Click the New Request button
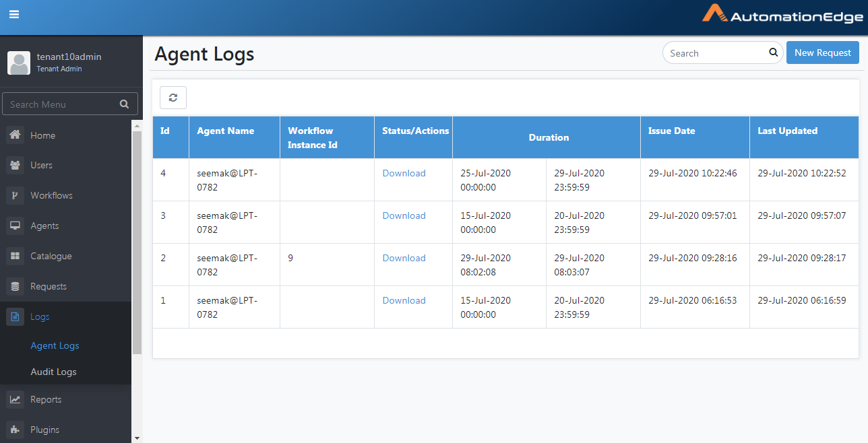The height and width of the screenshot is (443, 868). pyautogui.click(x=823, y=53)
